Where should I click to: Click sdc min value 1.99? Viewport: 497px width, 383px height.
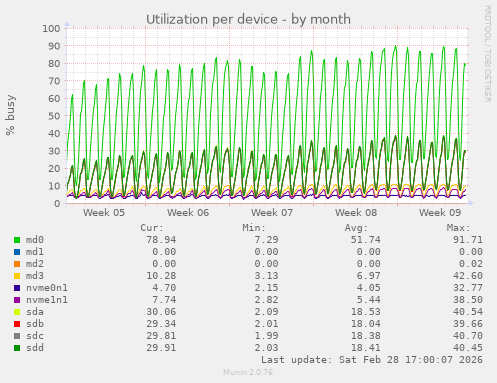266,336
